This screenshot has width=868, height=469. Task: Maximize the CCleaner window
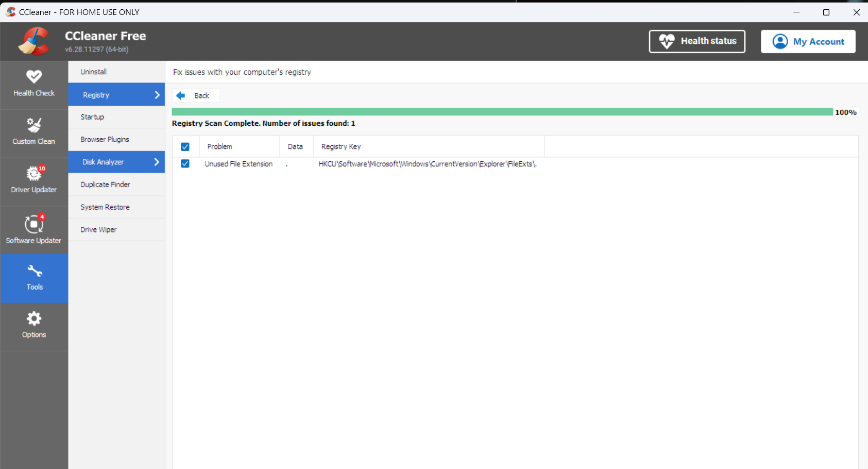pos(826,12)
